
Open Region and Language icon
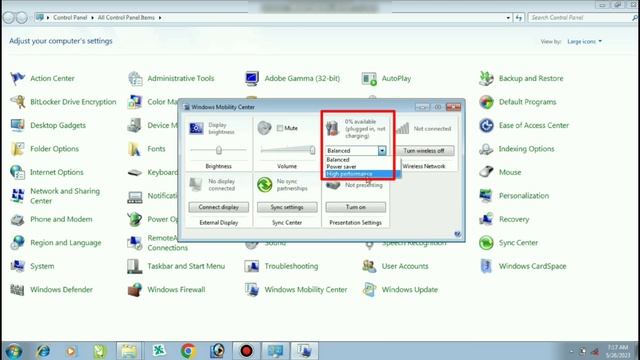[x=18, y=242]
